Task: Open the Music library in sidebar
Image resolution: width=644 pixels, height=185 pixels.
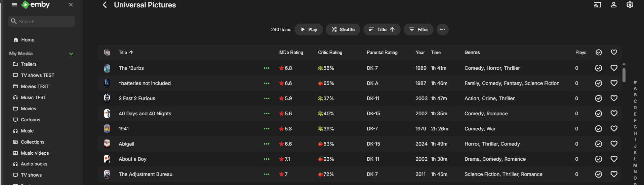Action: (x=27, y=131)
